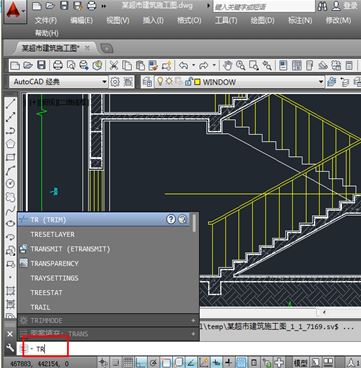Click the Plot Preview icon
The width and height of the screenshot is (361, 368).
[71, 65]
